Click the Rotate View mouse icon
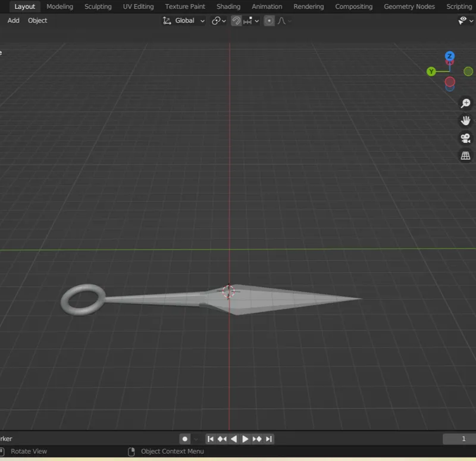476x461 pixels. (x=2, y=451)
